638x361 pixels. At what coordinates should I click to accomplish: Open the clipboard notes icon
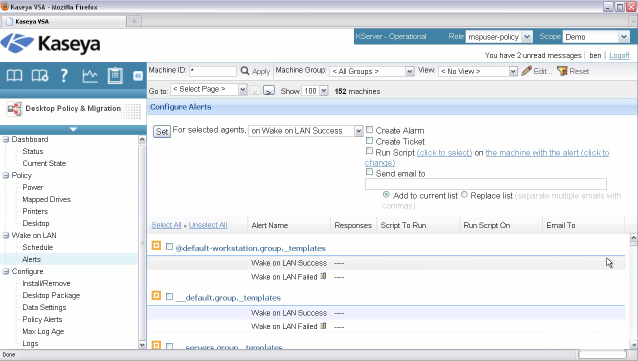pos(115,75)
